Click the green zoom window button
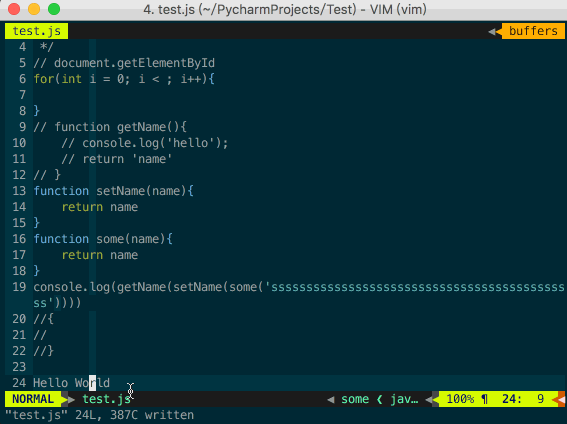 point(54,9)
